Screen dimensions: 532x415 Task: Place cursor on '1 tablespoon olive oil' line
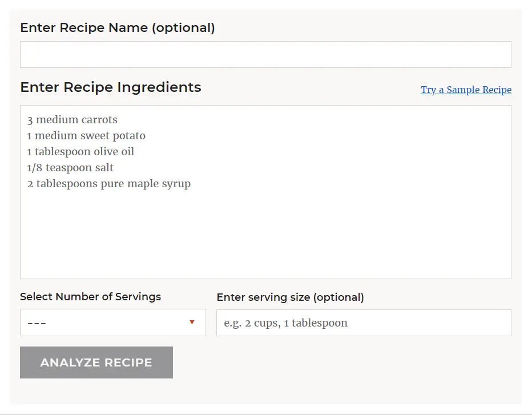point(80,152)
